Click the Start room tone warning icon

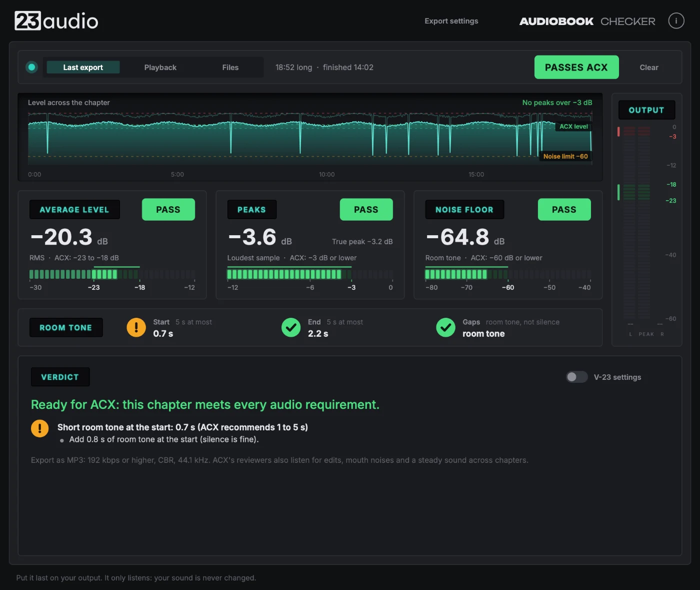click(x=136, y=327)
